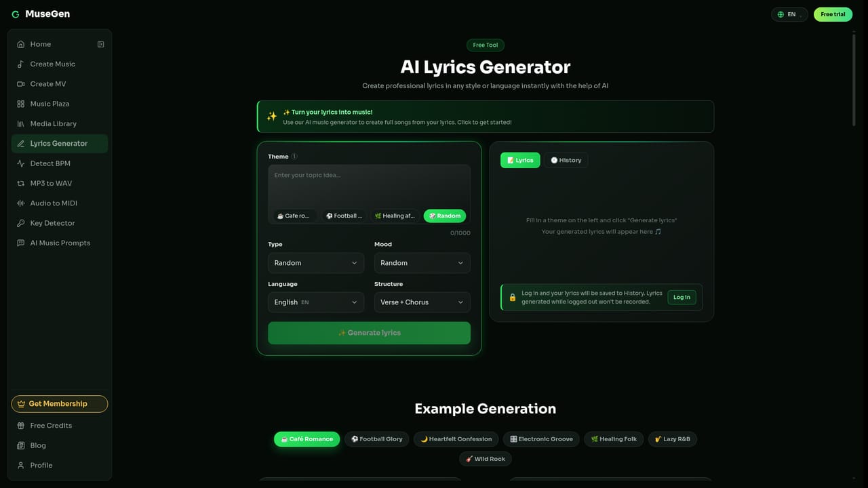This screenshot has width=868, height=488.
Task: Select the Lazy R&B example tab
Action: point(673,439)
